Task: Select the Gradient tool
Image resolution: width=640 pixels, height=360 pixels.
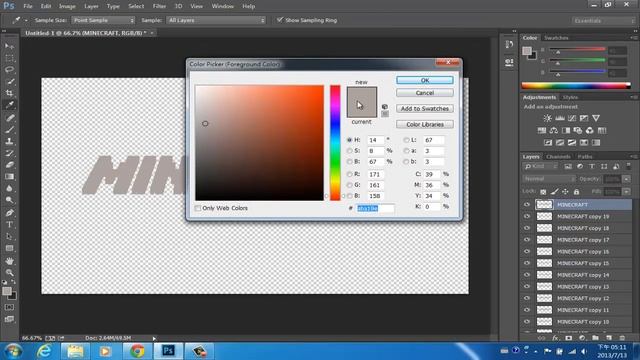Action: pos(9,177)
